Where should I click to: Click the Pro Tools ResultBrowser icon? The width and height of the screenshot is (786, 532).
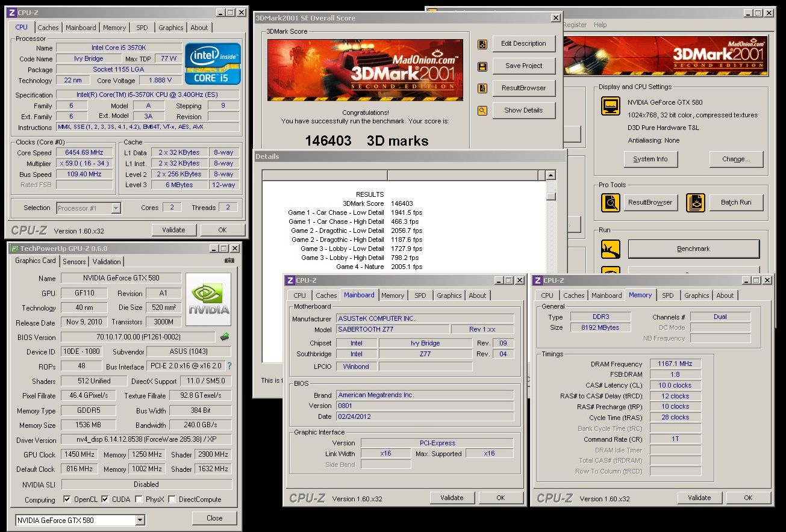[x=610, y=202]
